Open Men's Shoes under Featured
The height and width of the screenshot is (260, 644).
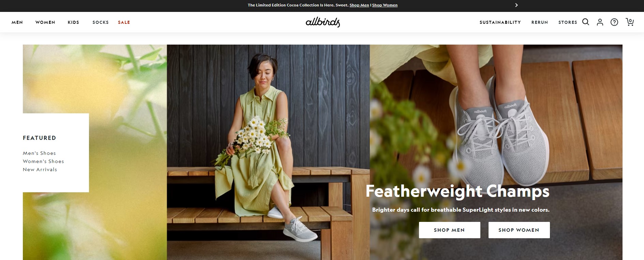click(39, 153)
